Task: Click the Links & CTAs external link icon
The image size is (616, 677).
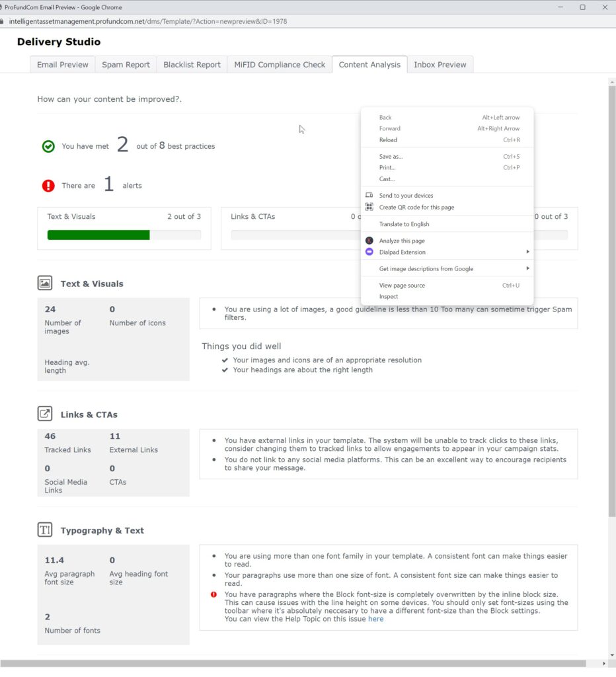Action: [x=45, y=415]
